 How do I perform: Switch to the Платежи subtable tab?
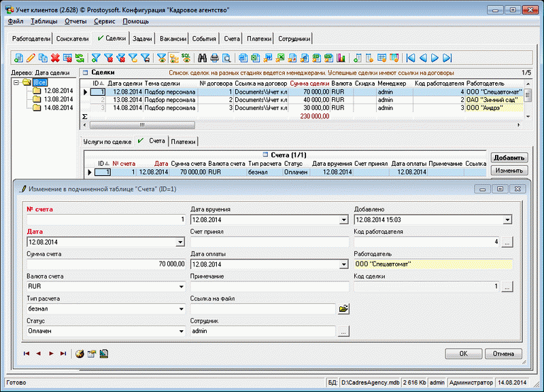coord(183,141)
